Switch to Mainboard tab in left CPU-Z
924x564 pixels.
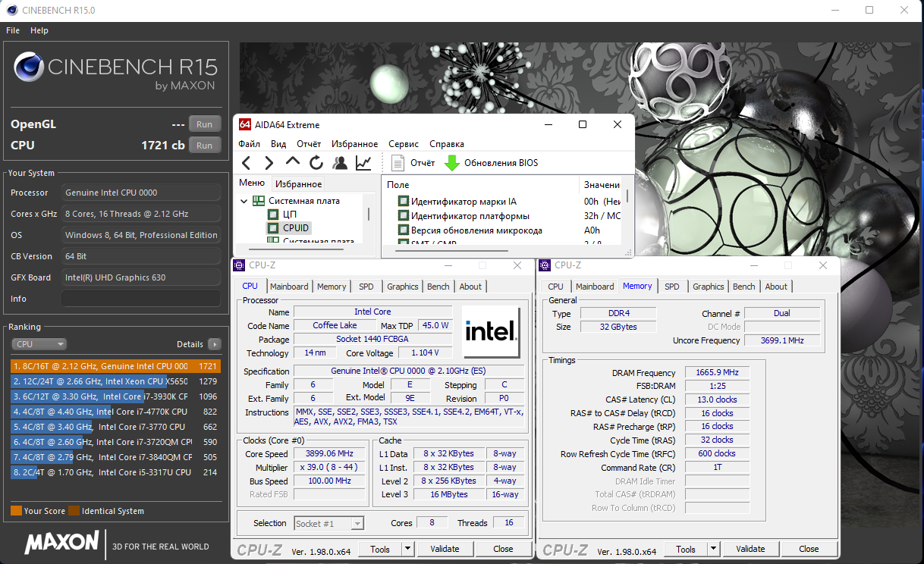(x=289, y=287)
